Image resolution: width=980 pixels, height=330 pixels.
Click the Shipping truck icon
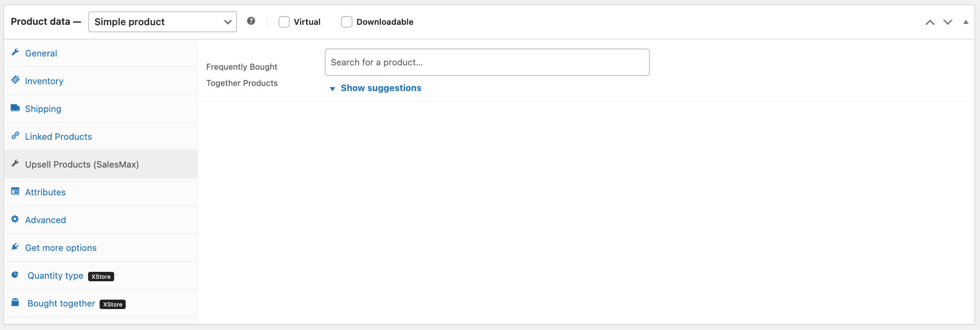click(15, 108)
